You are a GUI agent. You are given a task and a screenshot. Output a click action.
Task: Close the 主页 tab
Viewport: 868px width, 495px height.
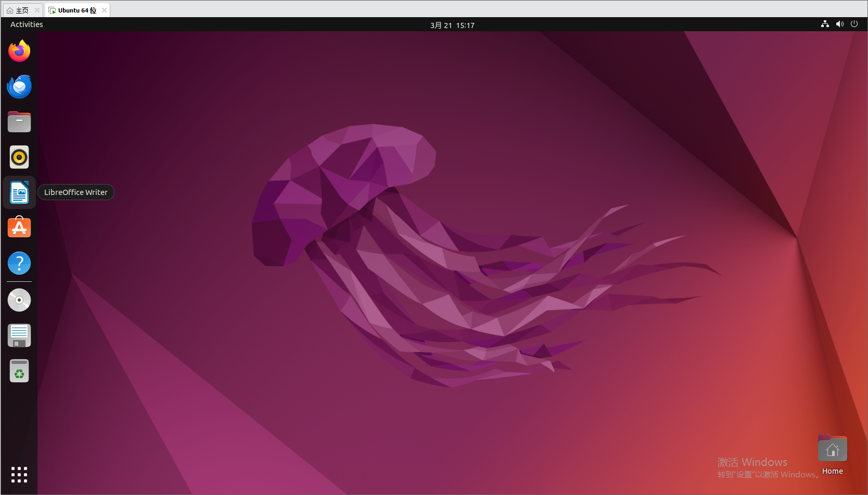tap(37, 10)
